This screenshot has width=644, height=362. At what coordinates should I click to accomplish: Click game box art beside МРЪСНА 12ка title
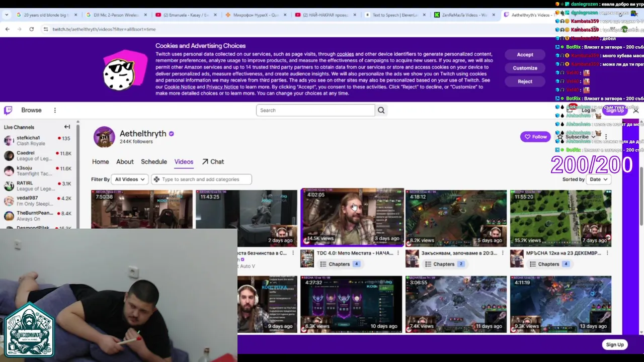point(516,258)
